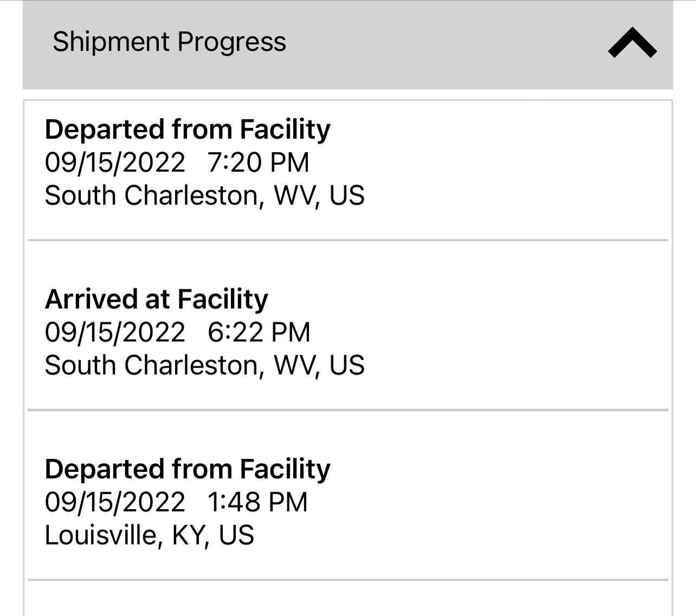
Task: Click the date of the Louisville departure entry
Action: click(115, 502)
